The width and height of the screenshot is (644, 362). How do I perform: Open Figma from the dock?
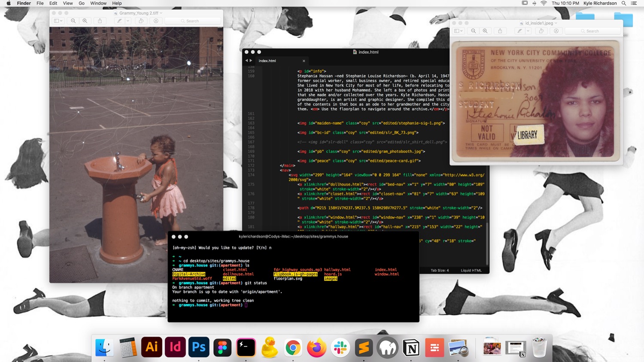tap(222, 347)
